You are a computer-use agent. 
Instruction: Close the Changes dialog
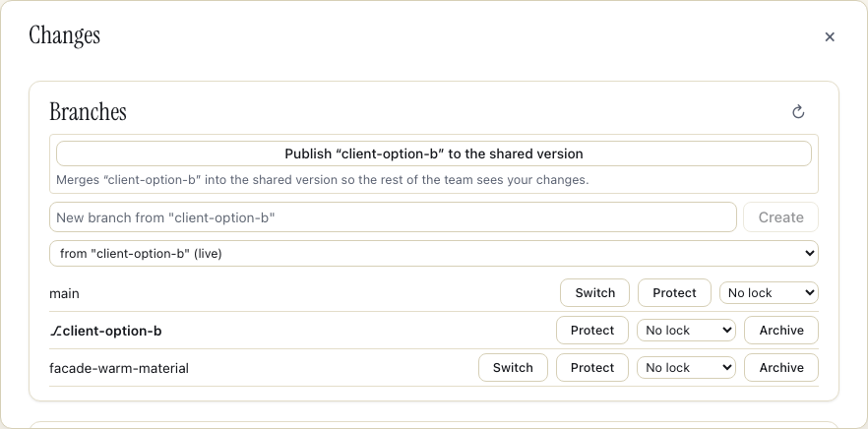pyautogui.click(x=830, y=37)
